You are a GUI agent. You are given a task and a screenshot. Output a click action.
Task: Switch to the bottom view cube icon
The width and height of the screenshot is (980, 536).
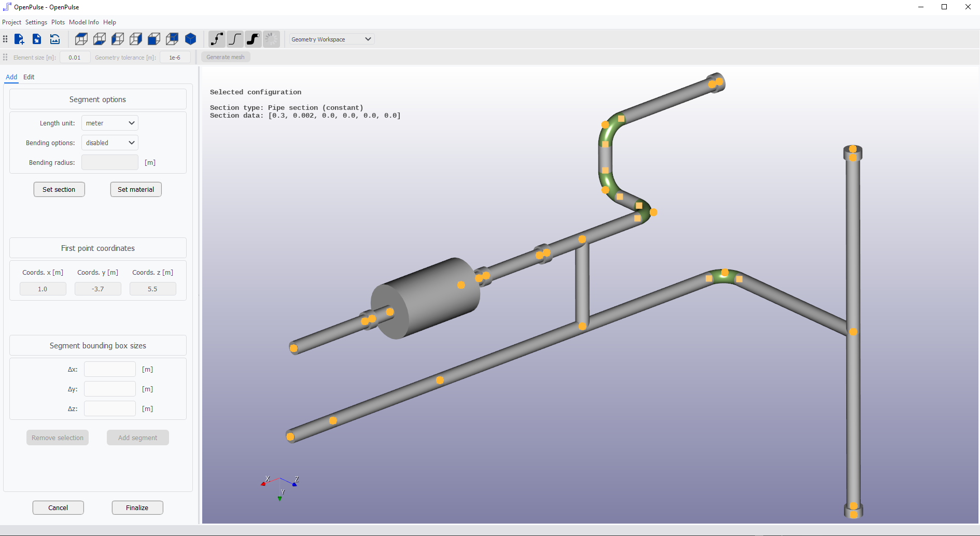tap(99, 39)
